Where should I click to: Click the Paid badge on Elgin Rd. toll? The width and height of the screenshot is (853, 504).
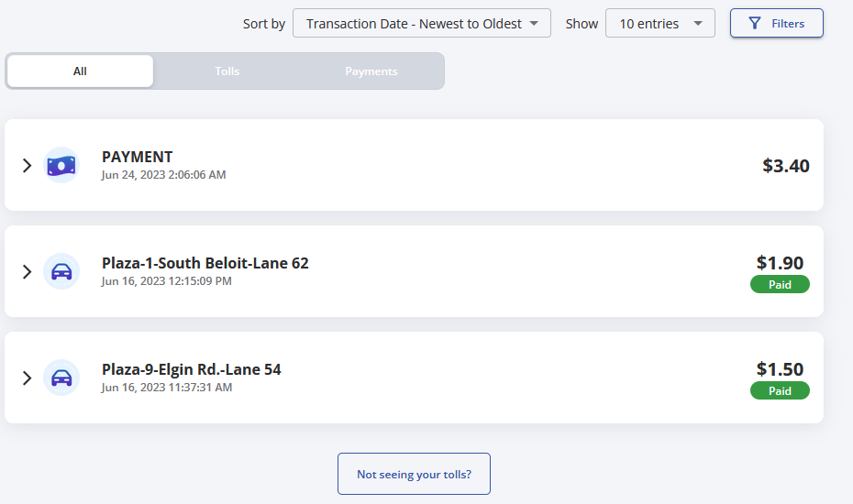click(x=780, y=390)
